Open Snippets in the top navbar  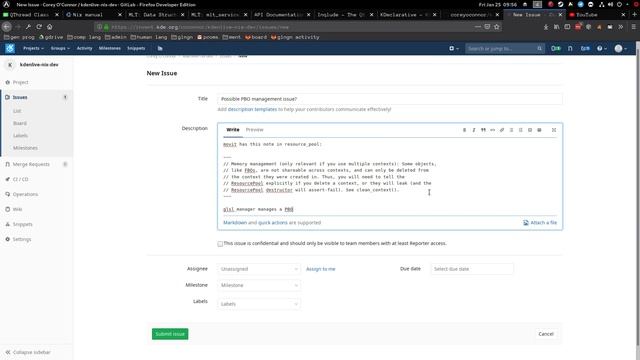coord(136,48)
